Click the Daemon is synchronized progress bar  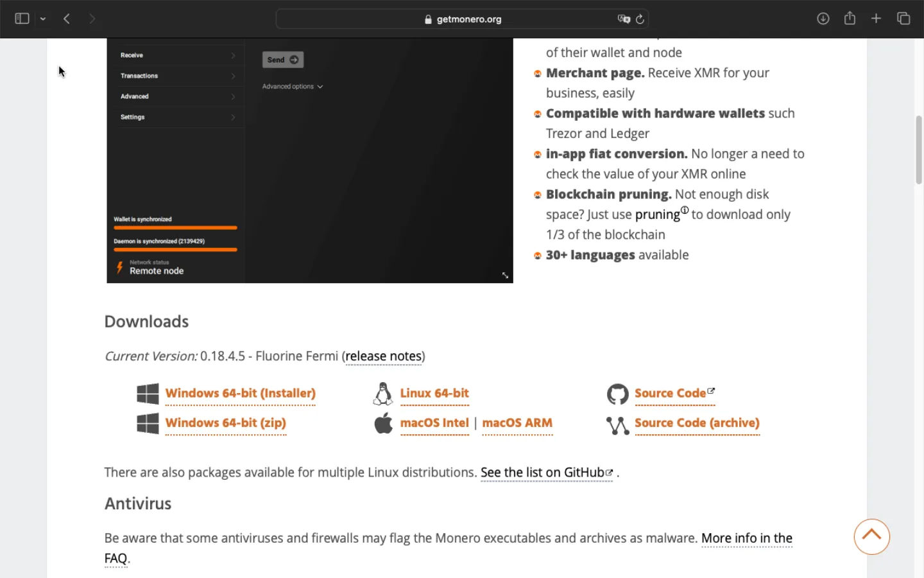coord(175,249)
